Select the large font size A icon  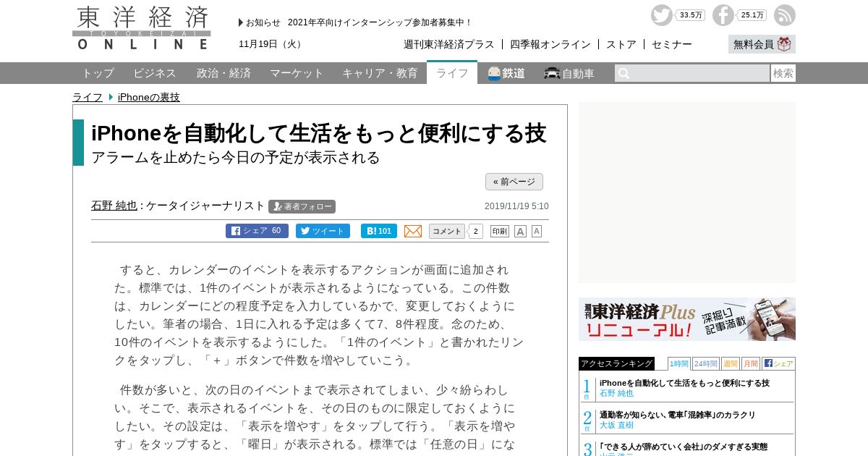click(x=520, y=231)
